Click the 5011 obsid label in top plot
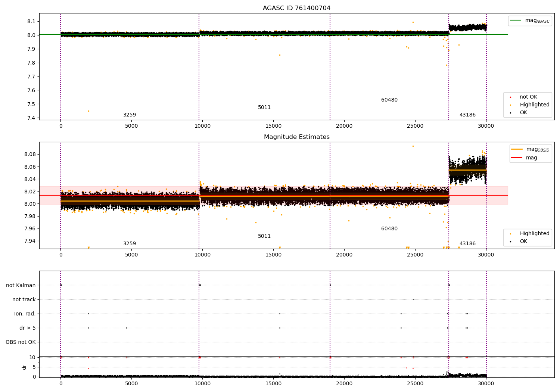 tap(264, 108)
